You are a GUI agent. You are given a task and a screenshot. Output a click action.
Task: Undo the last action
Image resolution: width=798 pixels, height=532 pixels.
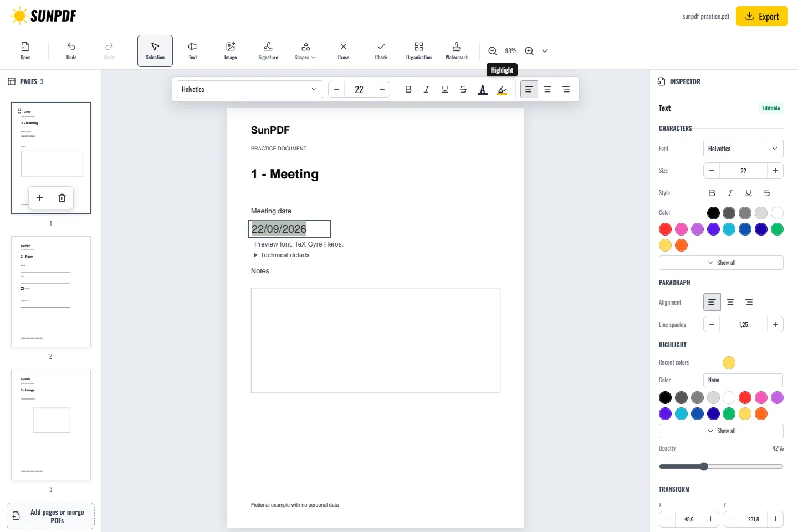coord(71,51)
